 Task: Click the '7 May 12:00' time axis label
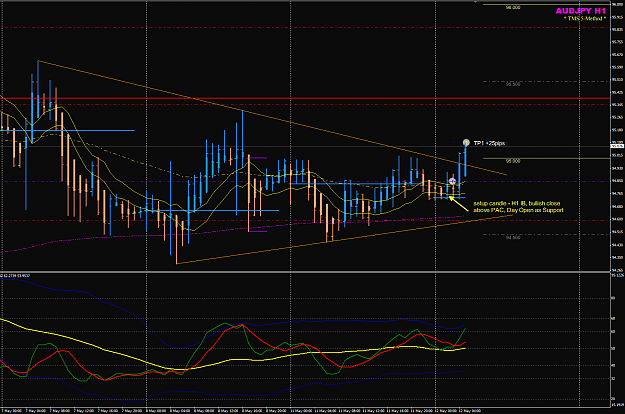click(x=84, y=410)
